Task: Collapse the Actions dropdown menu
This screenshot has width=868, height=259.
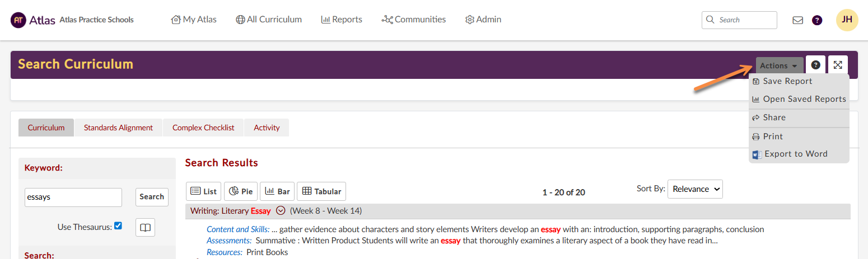Action: pos(779,65)
